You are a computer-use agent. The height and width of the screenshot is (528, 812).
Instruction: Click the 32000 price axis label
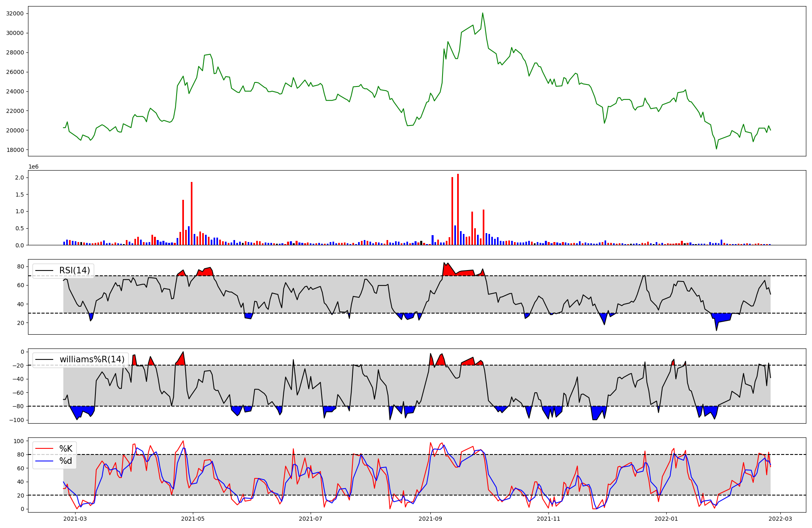click(15, 13)
